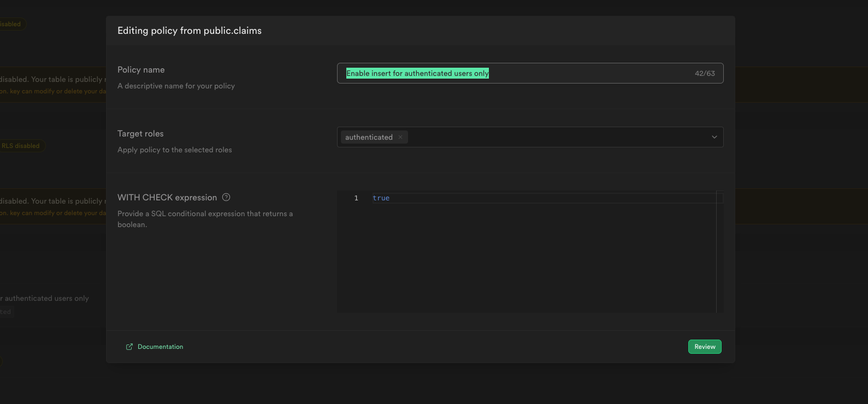Click 'A descriptive name for your policy' text

point(176,86)
